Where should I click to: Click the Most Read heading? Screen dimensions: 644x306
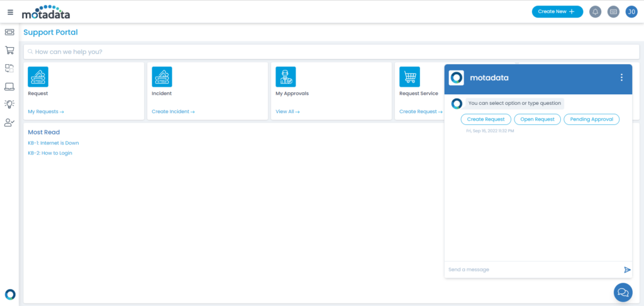(x=44, y=132)
